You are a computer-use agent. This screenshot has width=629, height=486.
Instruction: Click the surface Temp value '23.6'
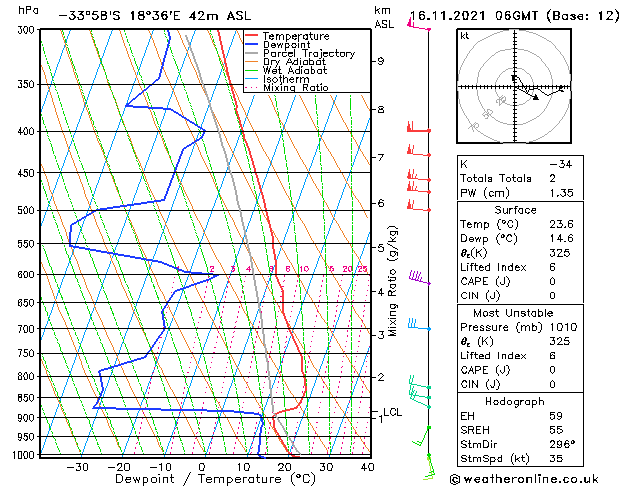coord(562,224)
